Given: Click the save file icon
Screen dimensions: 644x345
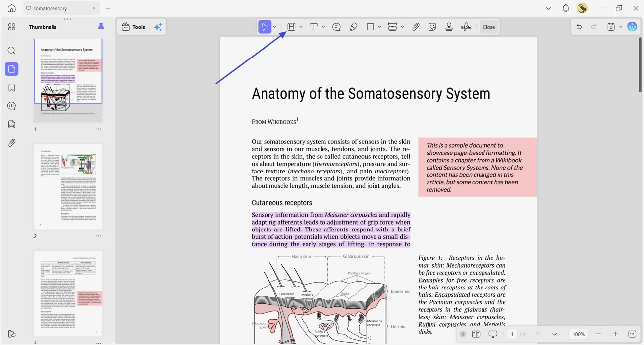Looking at the screenshot, I should click(611, 27).
